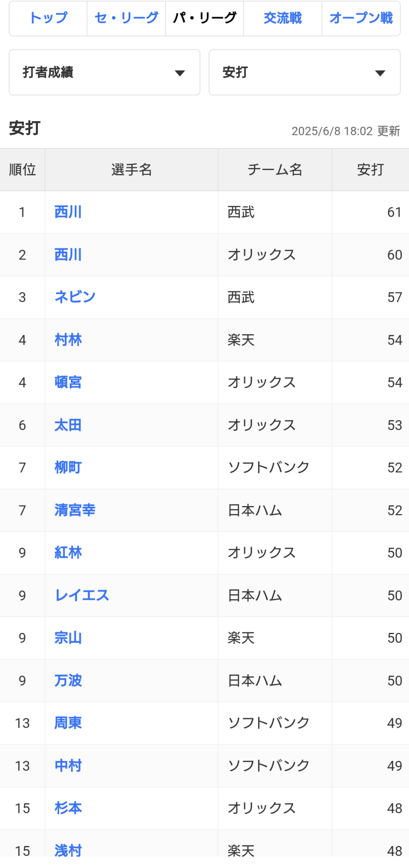Open the 万波 player page
This screenshot has width=409, height=868.
68,681
